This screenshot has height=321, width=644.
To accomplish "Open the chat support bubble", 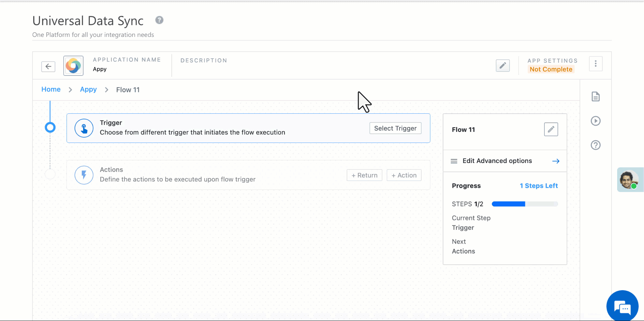I will point(623,306).
